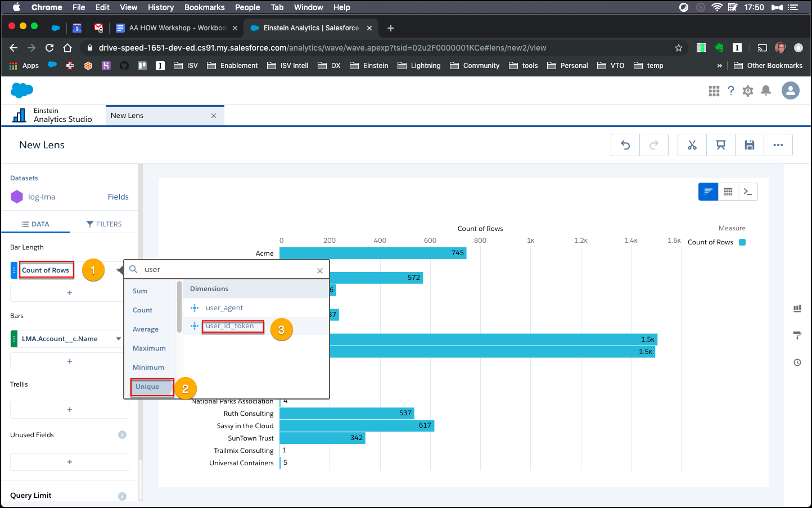Viewport: 812px width, 508px height.
Task: Click the Sassy in the Cloud bar
Action: pyautogui.click(x=357, y=426)
